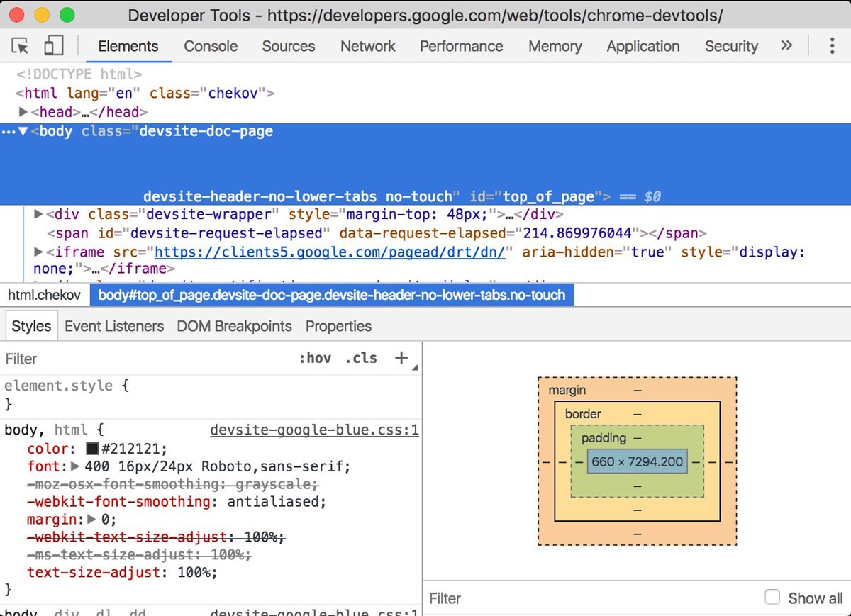
Task: Click the #212121 color swatch
Action: (91, 449)
